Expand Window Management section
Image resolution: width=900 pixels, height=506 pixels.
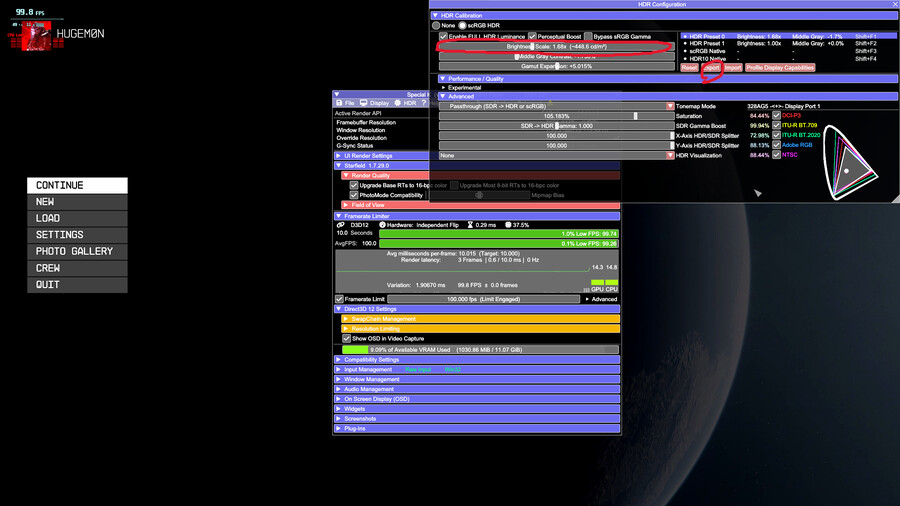click(x=477, y=379)
